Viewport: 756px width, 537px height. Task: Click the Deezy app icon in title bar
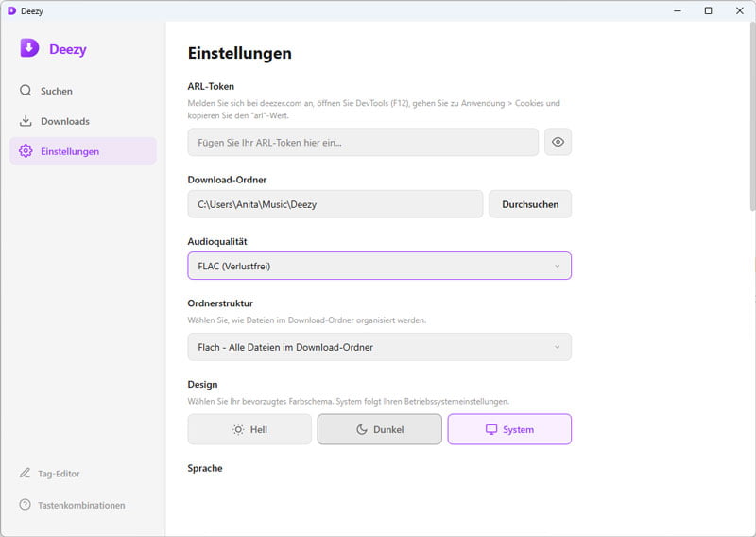(11, 10)
